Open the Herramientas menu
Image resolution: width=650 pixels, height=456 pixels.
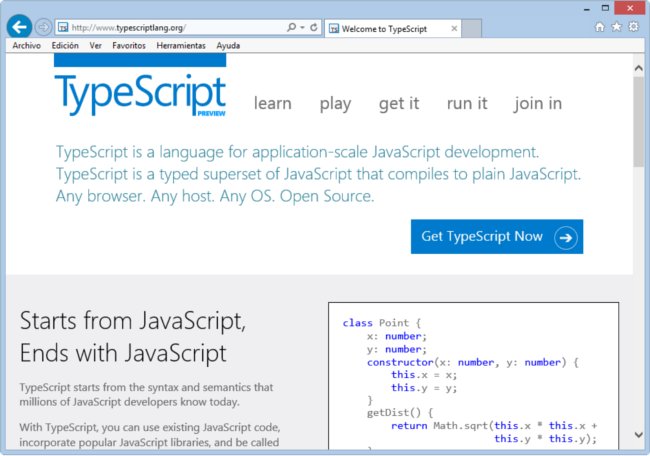(181, 46)
